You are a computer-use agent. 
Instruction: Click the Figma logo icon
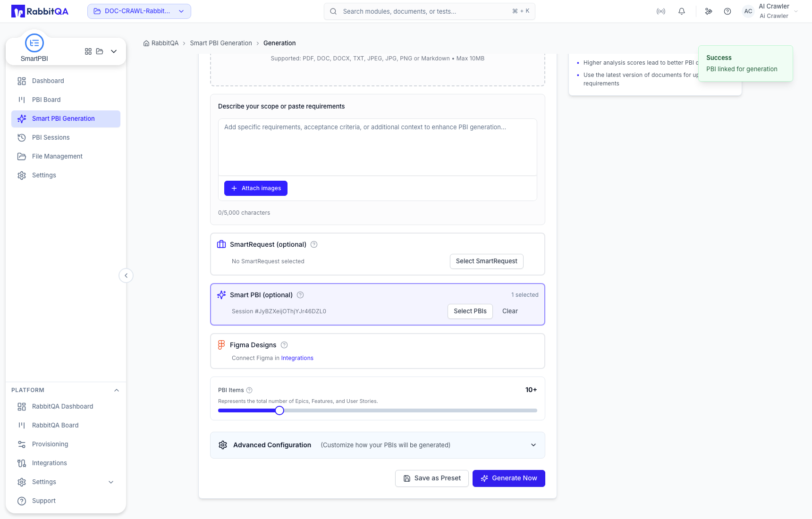221,345
